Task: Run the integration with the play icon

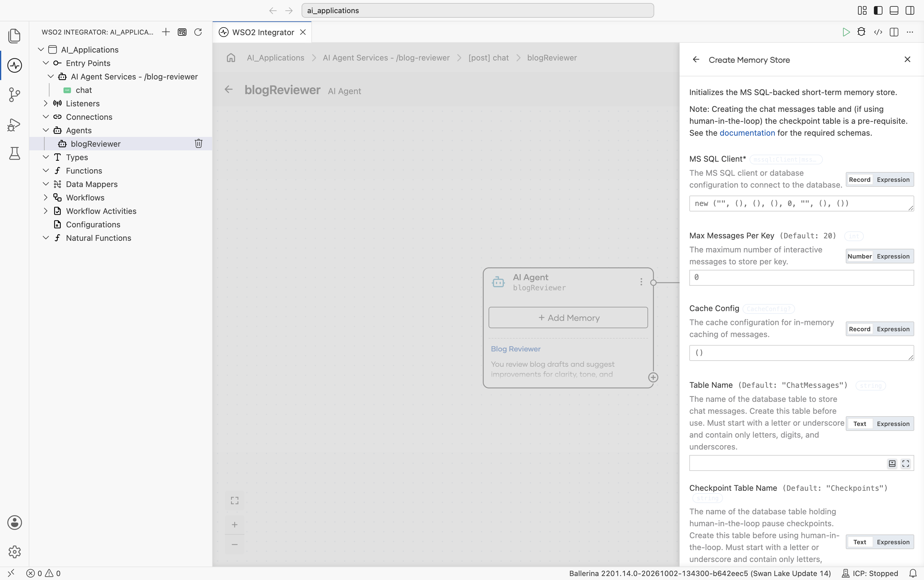Action: [x=846, y=32]
